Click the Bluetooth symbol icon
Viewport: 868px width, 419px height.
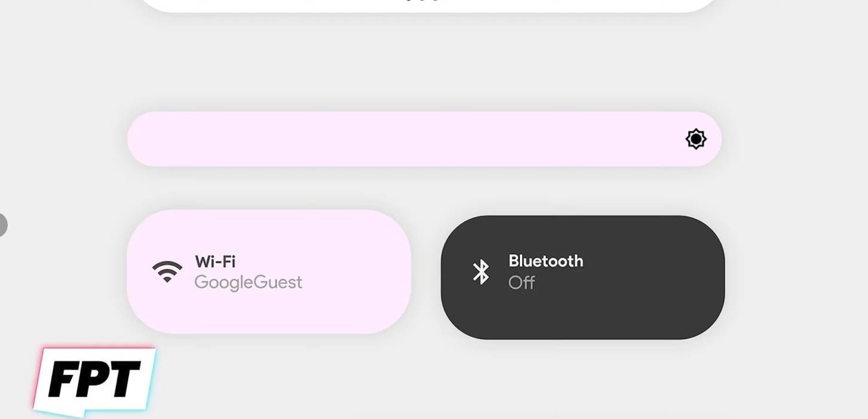[481, 272]
